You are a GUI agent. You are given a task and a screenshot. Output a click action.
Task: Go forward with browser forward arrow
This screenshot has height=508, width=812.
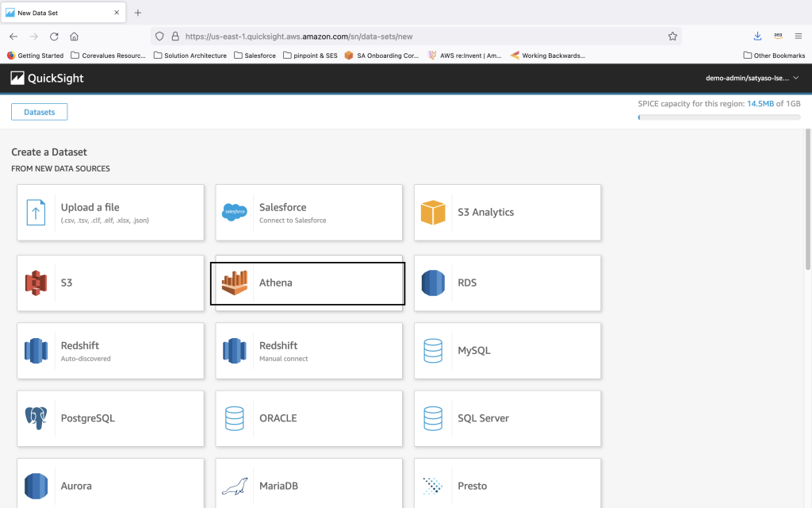[33, 37]
